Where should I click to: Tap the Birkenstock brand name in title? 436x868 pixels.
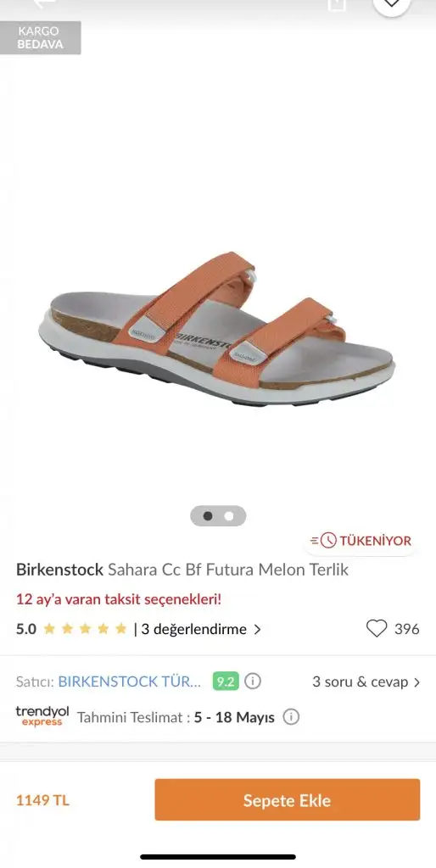[x=60, y=569]
